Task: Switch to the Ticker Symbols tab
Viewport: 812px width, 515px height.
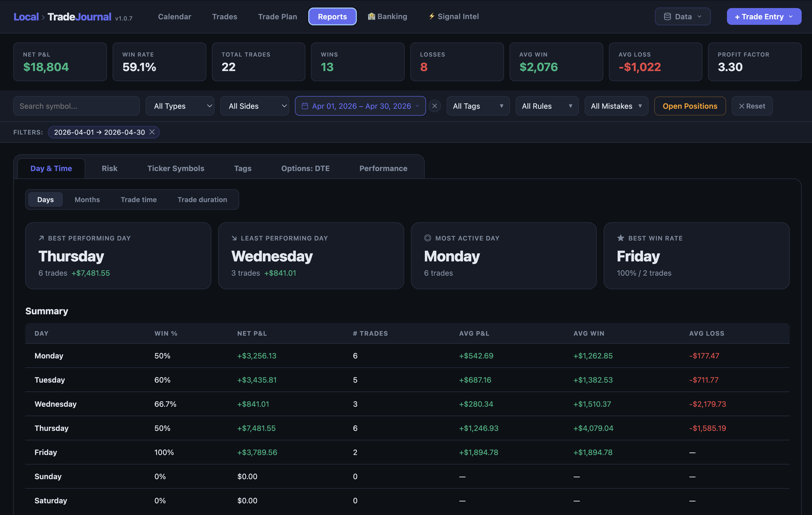Action: tap(176, 168)
